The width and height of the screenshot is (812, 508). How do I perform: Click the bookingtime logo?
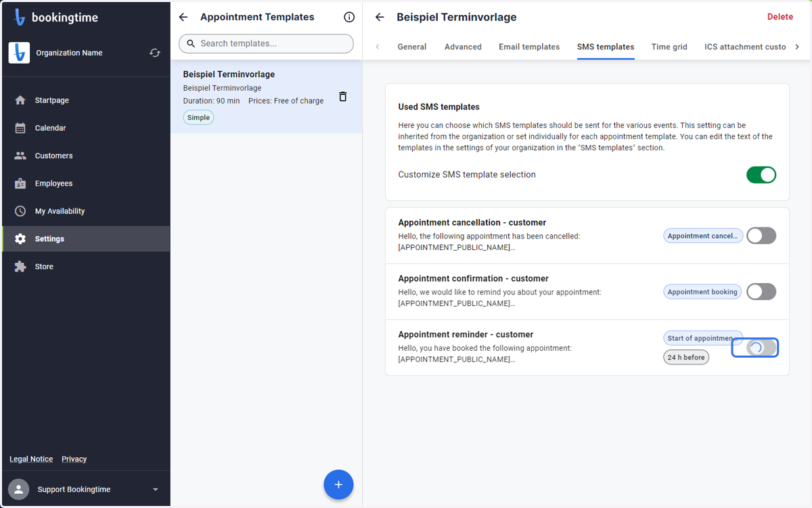55,18
